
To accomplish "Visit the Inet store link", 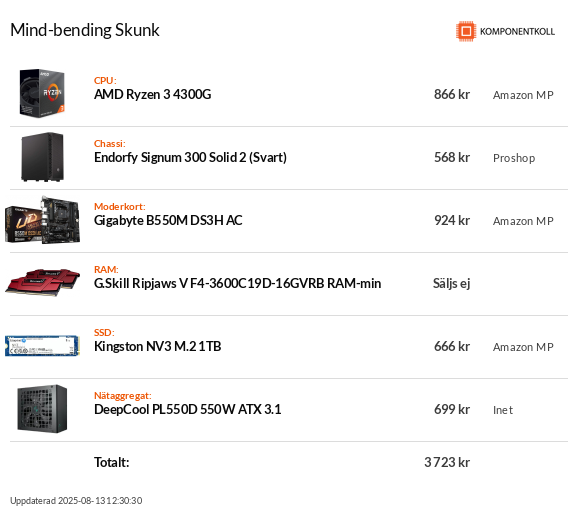I will click(503, 410).
